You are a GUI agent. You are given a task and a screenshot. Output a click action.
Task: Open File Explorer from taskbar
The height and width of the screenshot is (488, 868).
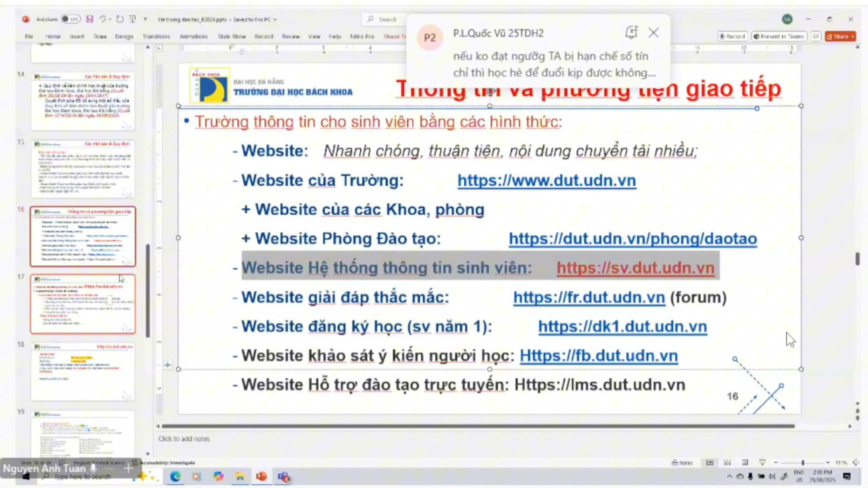click(x=240, y=476)
